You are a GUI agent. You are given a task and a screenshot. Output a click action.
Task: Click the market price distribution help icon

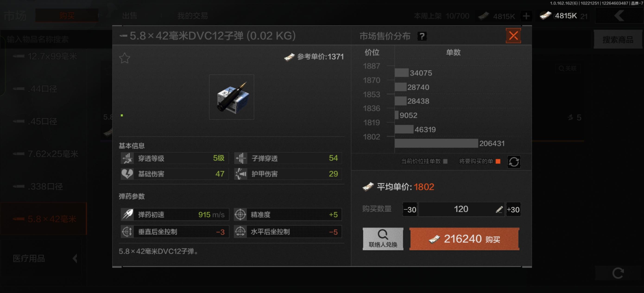(x=422, y=36)
